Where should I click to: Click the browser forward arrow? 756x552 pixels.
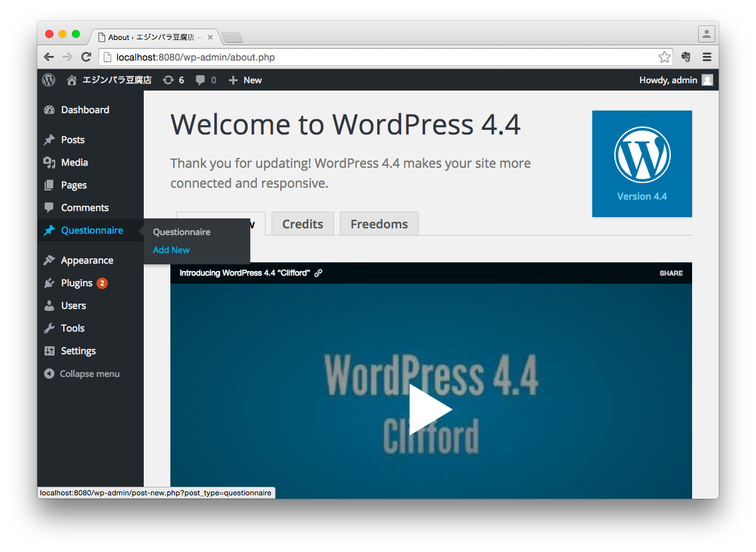(67, 57)
